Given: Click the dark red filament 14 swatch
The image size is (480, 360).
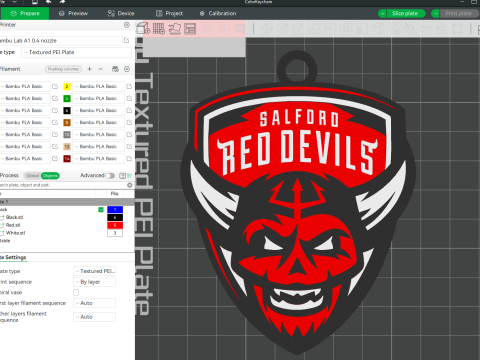Looking at the screenshot, I should click(x=67, y=158).
